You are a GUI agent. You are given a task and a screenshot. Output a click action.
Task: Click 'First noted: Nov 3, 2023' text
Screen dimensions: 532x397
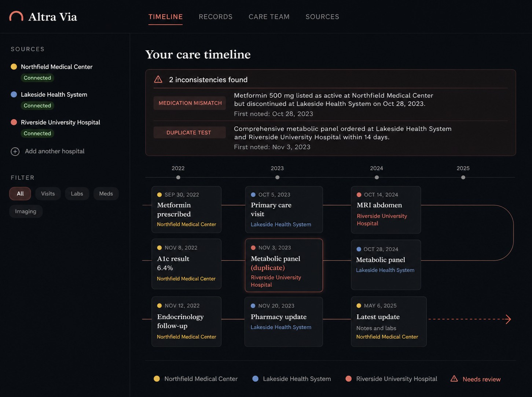[272, 147]
